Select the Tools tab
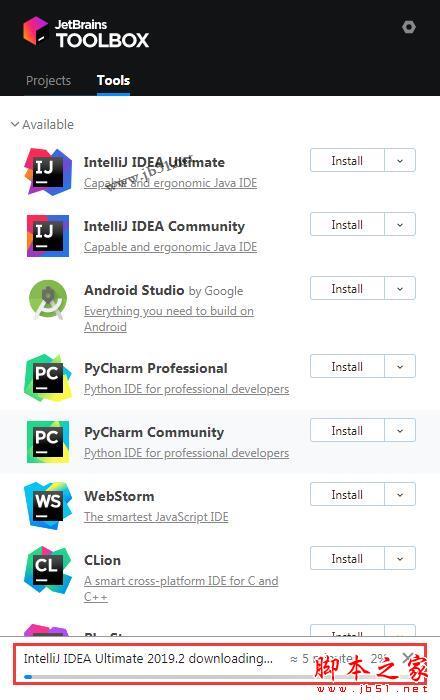440x700 pixels. coord(113,81)
